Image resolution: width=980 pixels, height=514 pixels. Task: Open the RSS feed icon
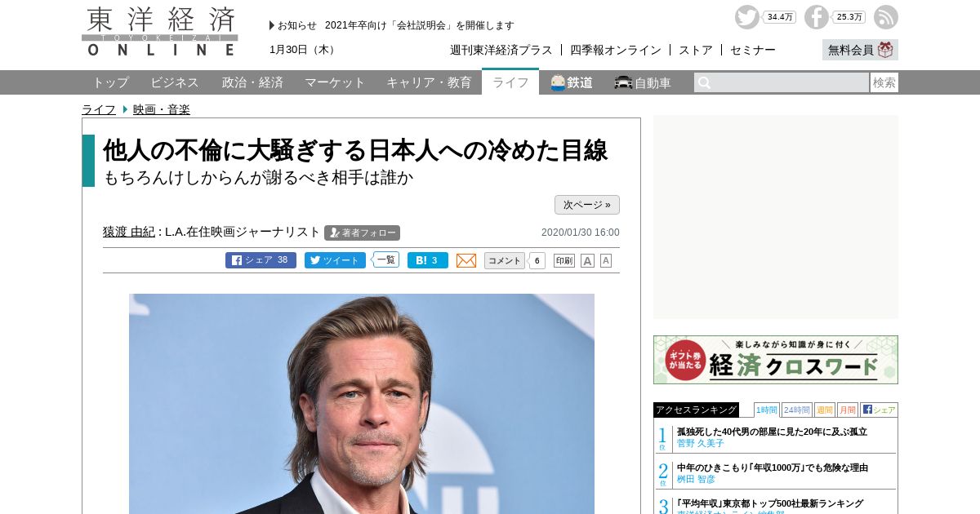click(885, 17)
